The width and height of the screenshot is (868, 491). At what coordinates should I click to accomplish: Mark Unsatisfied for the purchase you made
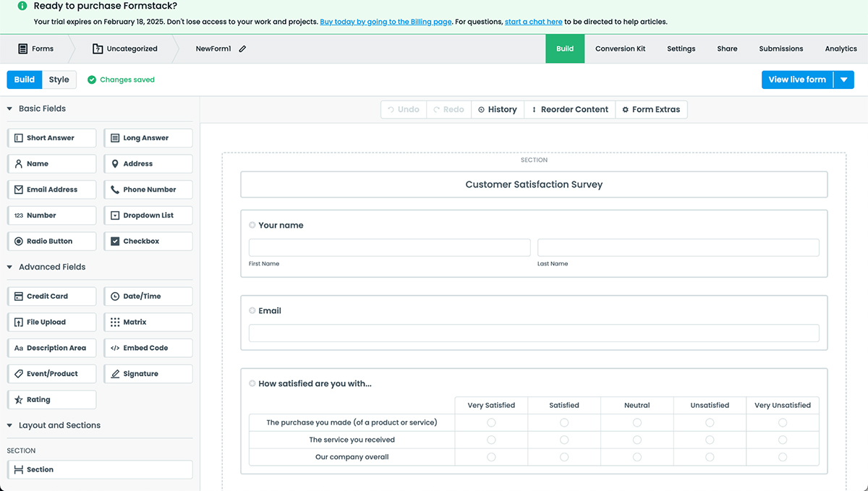pos(710,422)
